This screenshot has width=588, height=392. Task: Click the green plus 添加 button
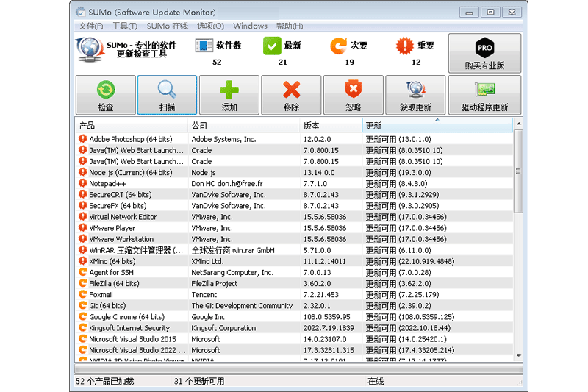[x=229, y=95]
